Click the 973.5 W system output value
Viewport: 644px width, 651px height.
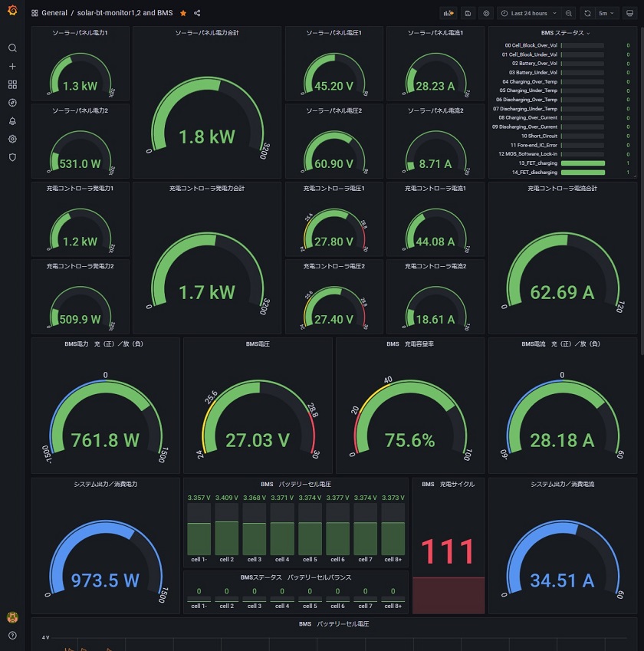tap(105, 580)
